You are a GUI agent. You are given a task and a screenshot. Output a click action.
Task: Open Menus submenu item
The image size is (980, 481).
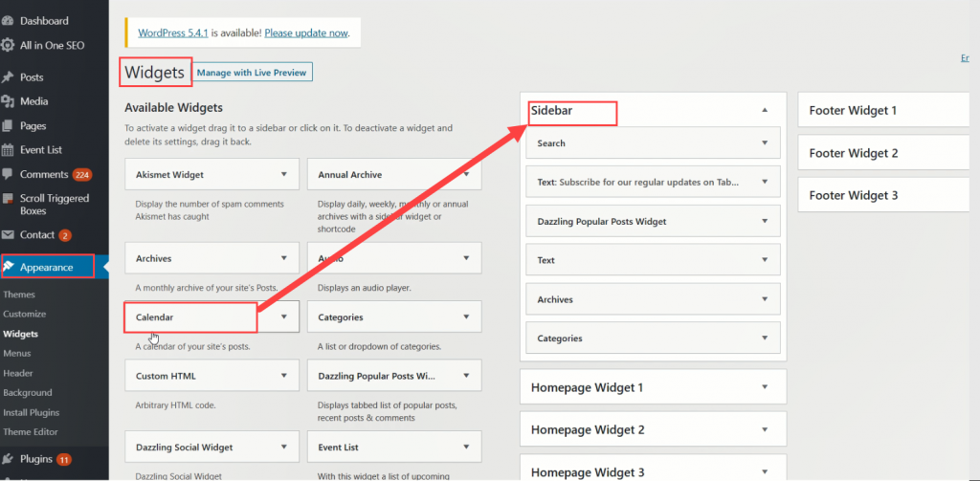click(x=17, y=353)
